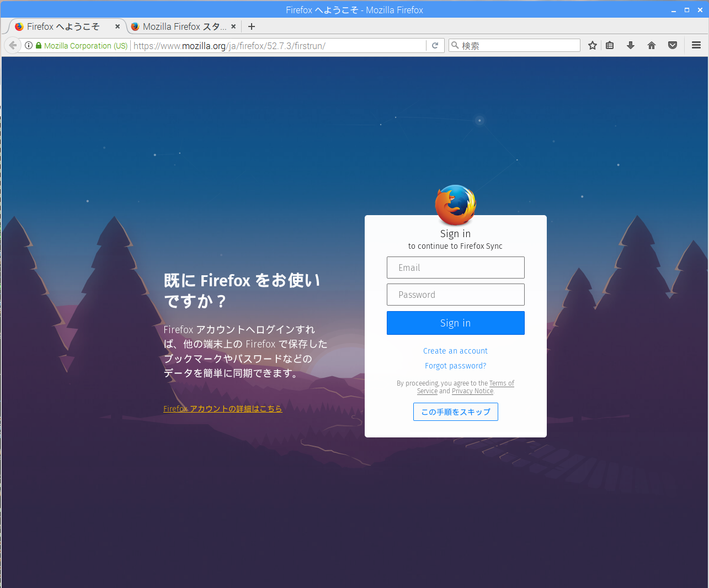Click the back navigation arrow
The image size is (709, 588).
coord(13,45)
